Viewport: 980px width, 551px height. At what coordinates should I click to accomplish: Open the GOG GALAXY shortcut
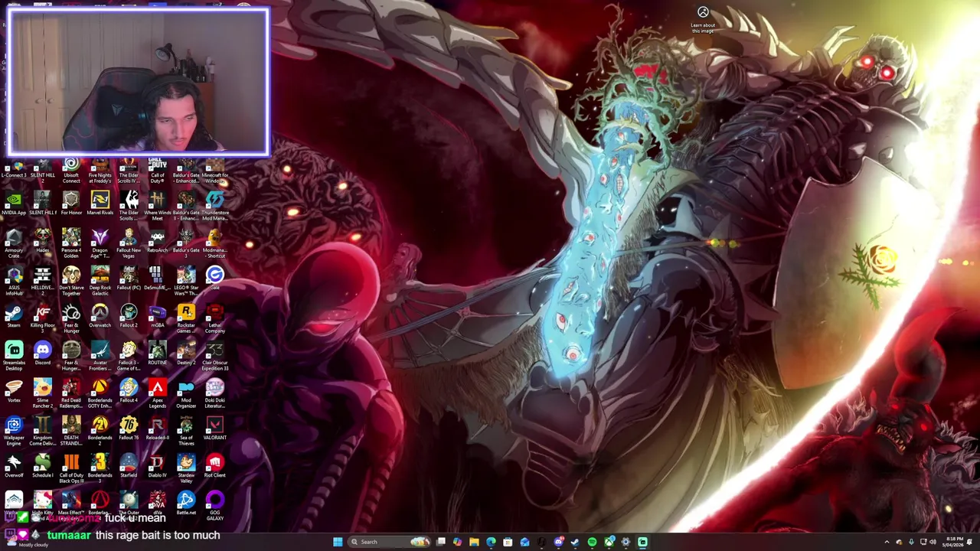tap(214, 506)
